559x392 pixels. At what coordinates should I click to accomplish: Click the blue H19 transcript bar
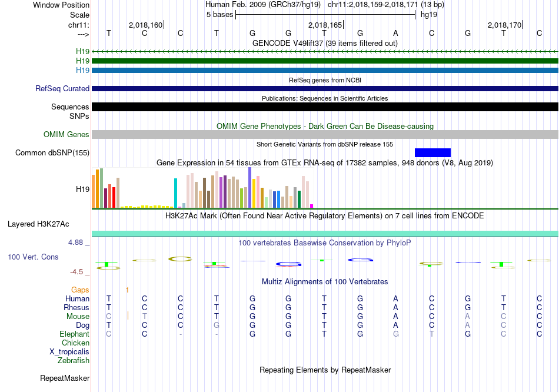pyautogui.click(x=325, y=70)
